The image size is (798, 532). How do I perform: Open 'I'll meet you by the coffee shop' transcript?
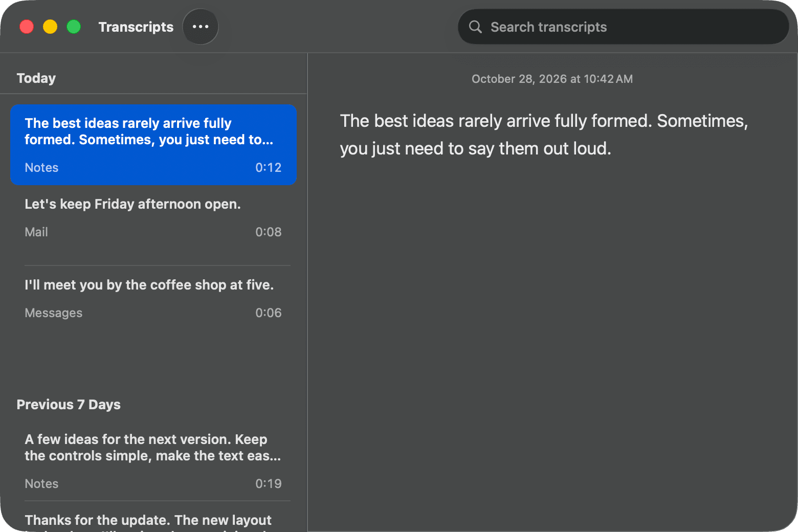[x=153, y=306]
